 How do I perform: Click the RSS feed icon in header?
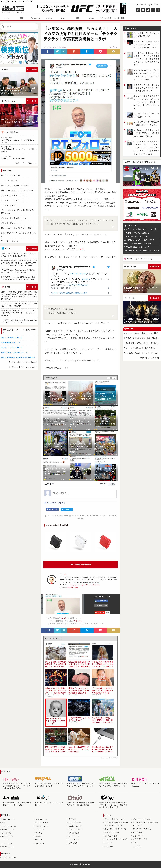click(158, 10)
